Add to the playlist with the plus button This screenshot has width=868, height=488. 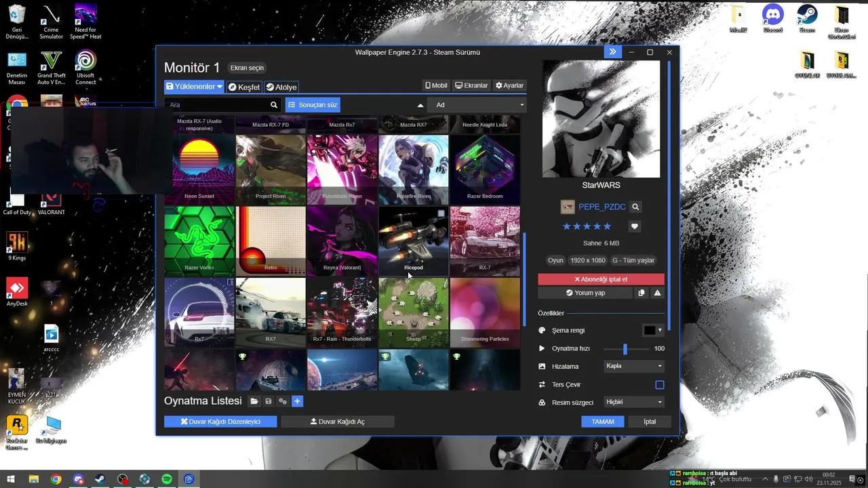(x=297, y=401)
